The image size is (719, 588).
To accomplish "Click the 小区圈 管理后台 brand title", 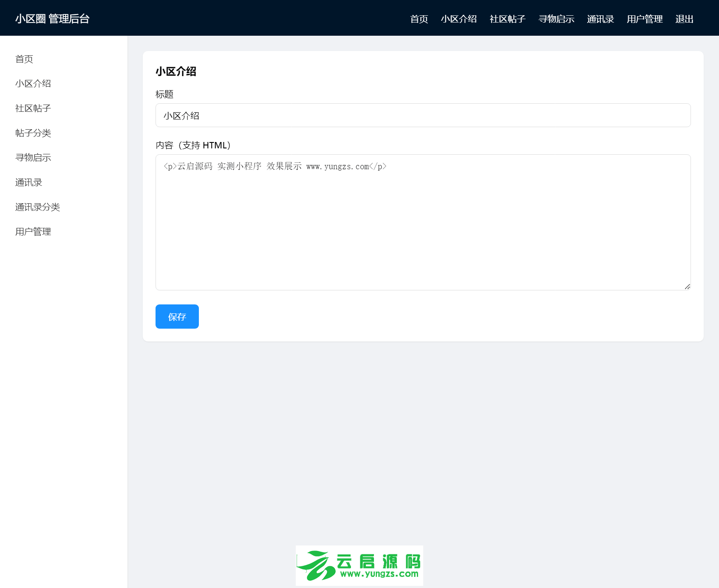I will pyautogui.click(x=52, y=19).
